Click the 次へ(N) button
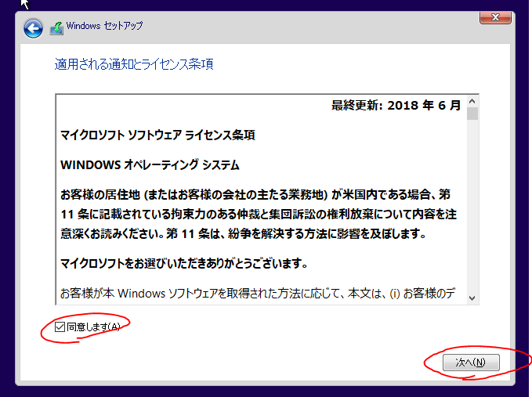 click(471, 363)
